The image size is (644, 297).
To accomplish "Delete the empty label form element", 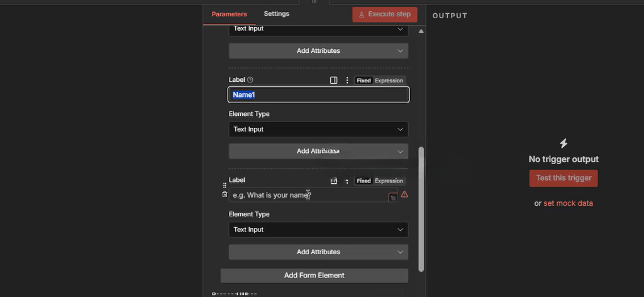I will [x=225, y=194].
